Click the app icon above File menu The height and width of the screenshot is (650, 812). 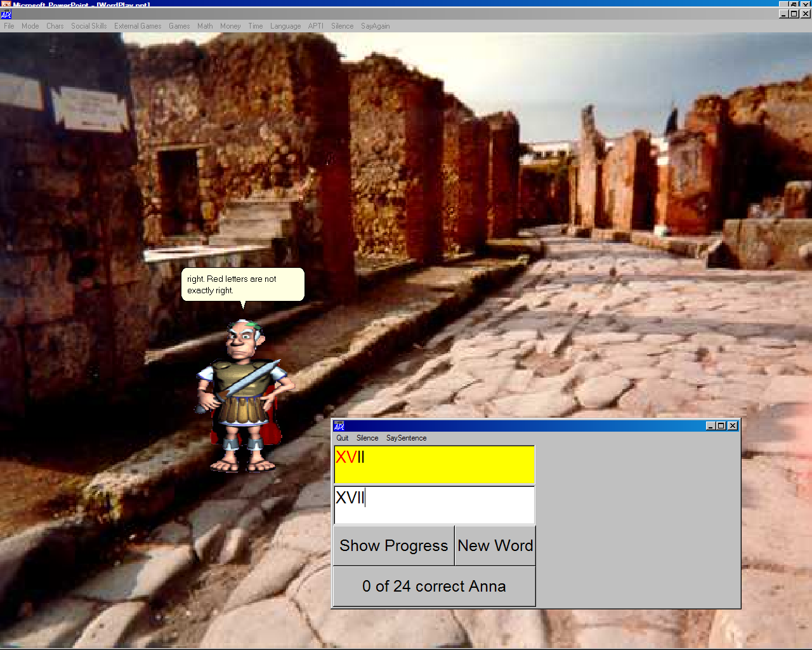tap(6, 15)
